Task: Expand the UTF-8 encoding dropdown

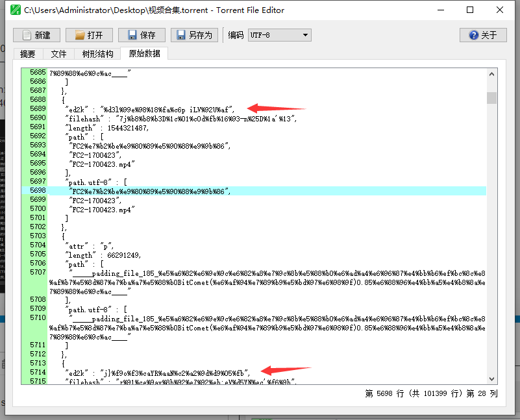Action: [280, 35]
